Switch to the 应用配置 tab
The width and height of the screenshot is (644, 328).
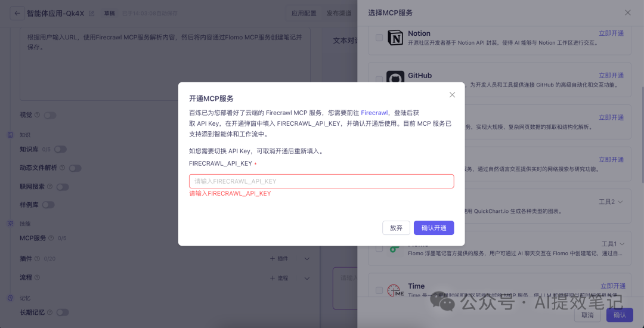click(304, 13)
